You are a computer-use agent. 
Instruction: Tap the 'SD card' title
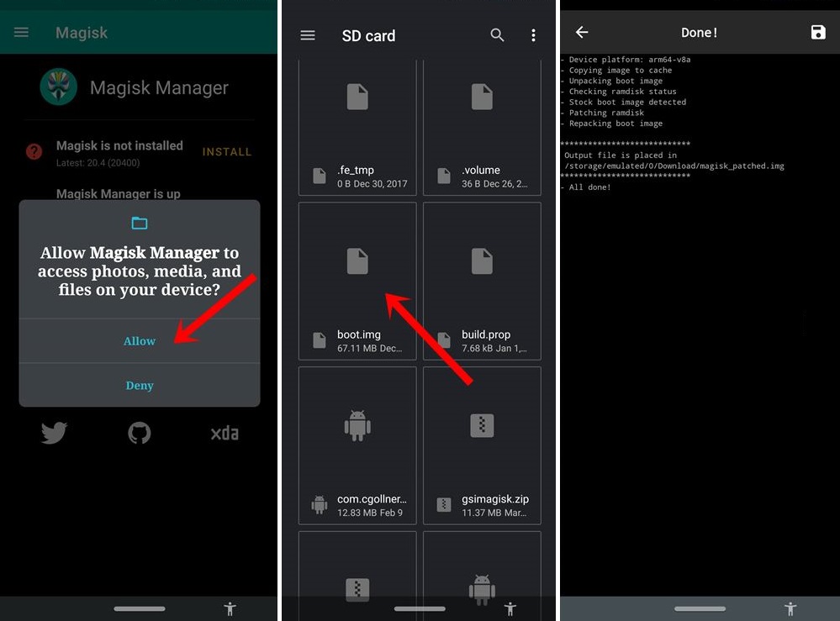[x=368, y=36]
